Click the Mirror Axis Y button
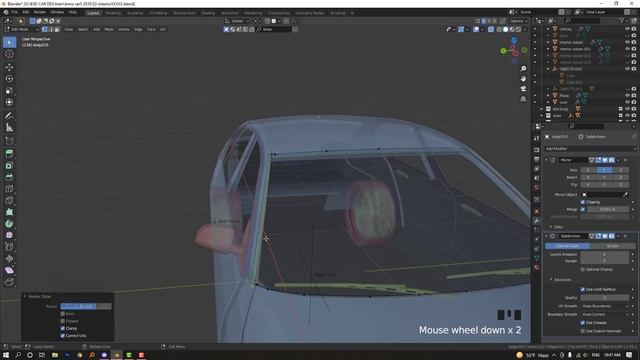The image size is (640, 360). point(604,170)
